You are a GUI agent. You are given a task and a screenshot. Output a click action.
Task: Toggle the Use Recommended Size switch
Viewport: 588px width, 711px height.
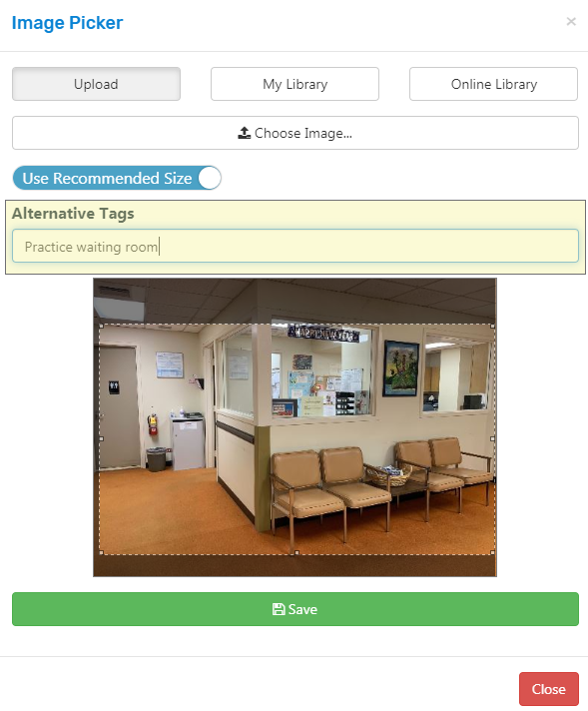click(x=117, y=178)
